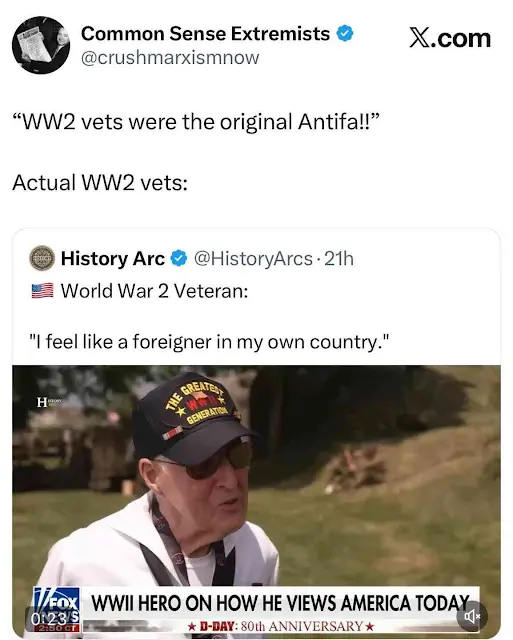
Task: Click History Arc's blue verified checkmark
Action: pyautogui.click(x=178, y=259)
